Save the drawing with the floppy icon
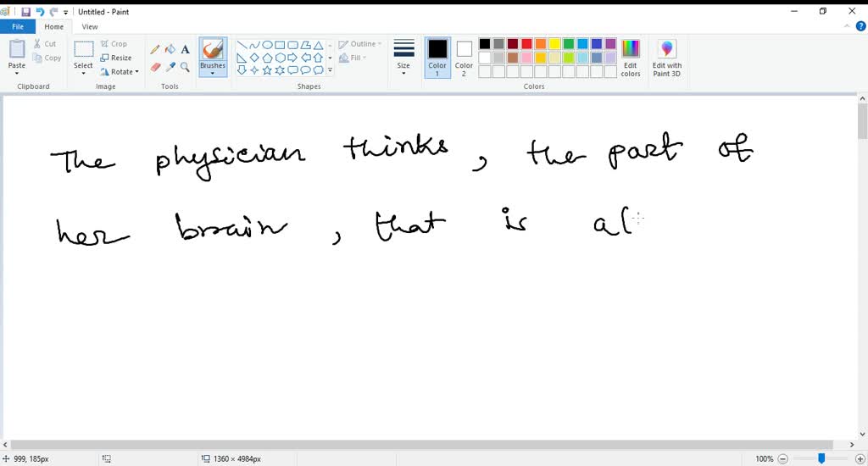The height and width of the screenshot is (466, 868). [25, 12]
